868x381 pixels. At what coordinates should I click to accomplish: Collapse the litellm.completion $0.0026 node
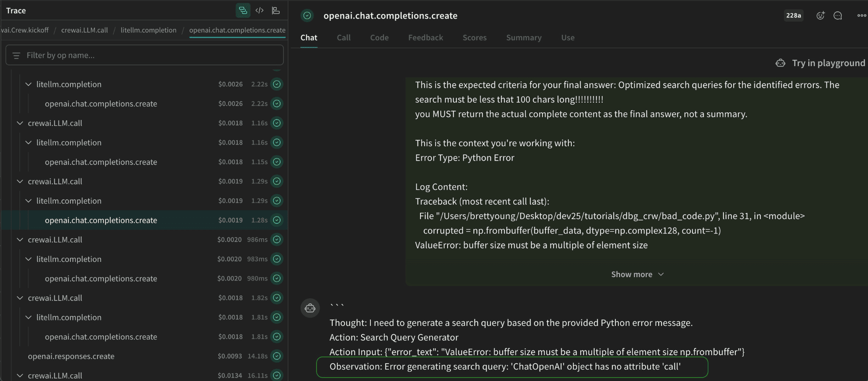pos(28,84)
